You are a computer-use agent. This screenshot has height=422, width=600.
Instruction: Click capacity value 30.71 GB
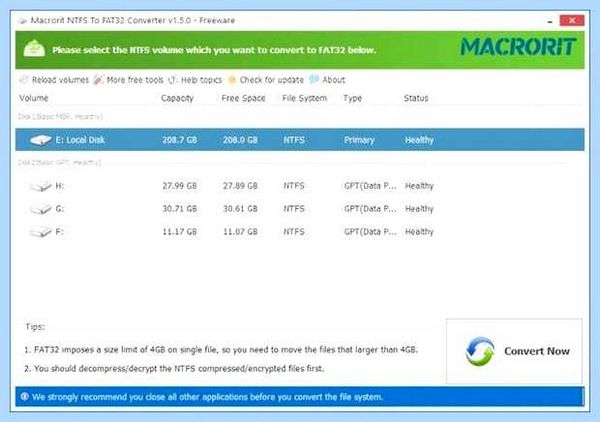(x=179, y=209)
